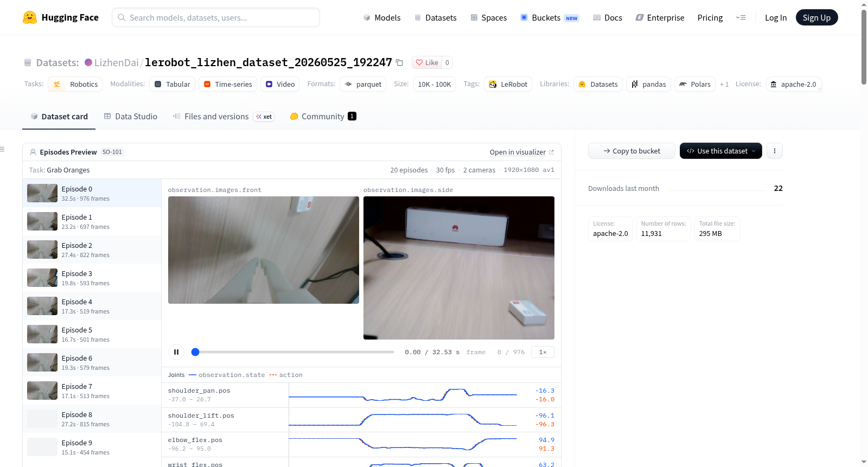868x467 pixels.
Task: Expand the +1 more libraries indicator
Action: tap(724, 84)
